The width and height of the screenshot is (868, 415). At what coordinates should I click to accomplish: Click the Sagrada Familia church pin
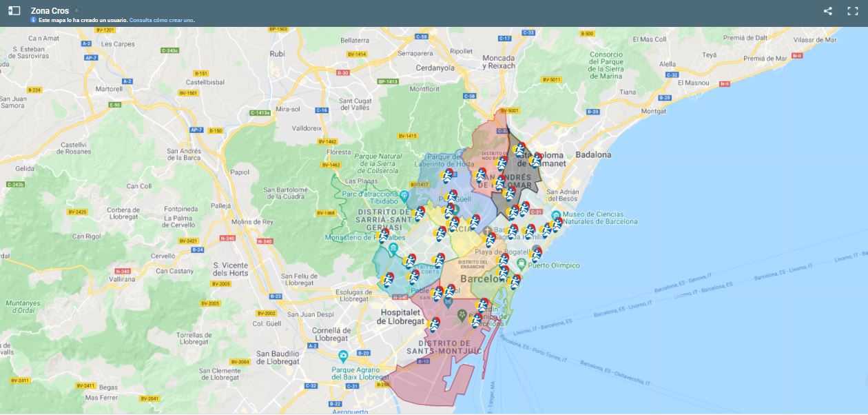tap(488, 231)
